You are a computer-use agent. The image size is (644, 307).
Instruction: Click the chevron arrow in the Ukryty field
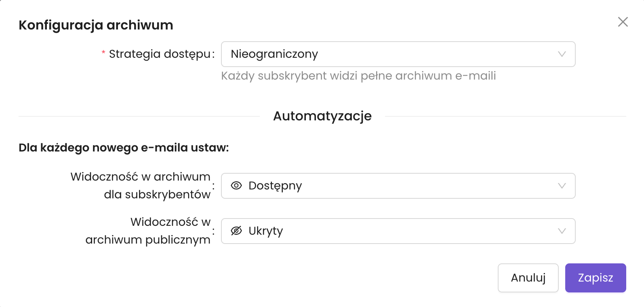pyautogui.click(x=562, y=231)
